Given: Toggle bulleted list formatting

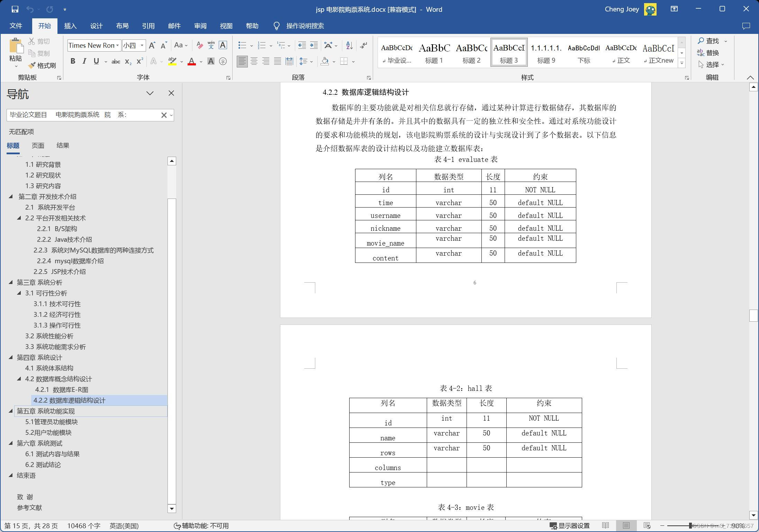Looking at the screenshot, I should pos(242,45).
